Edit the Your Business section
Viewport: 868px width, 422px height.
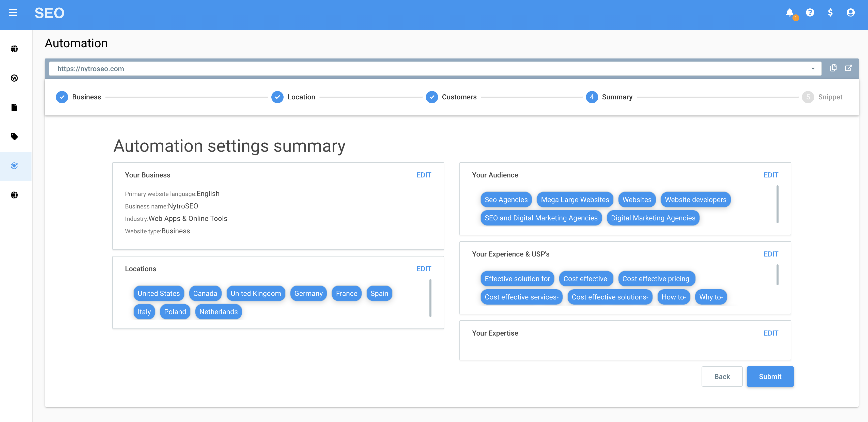tap(424, 175)
